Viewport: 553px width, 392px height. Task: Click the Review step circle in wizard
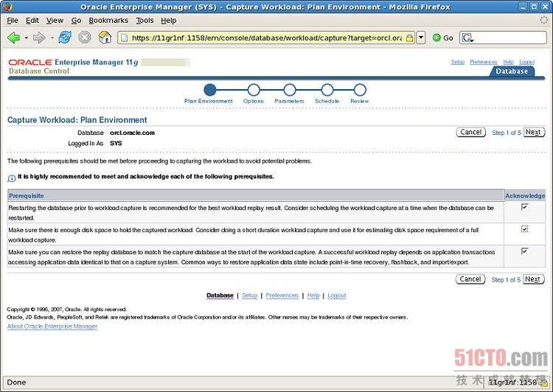[360, 90]
